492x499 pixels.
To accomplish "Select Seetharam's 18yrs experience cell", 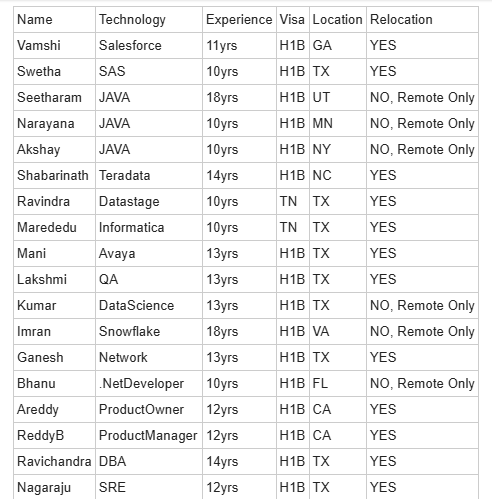I will pyautogui.click(x=239, y=98).
